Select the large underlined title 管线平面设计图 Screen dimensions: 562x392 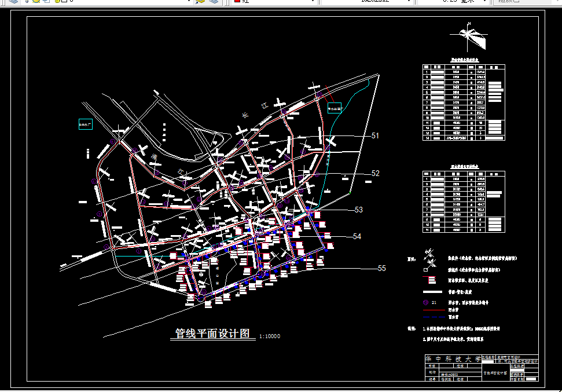(212, 334)
